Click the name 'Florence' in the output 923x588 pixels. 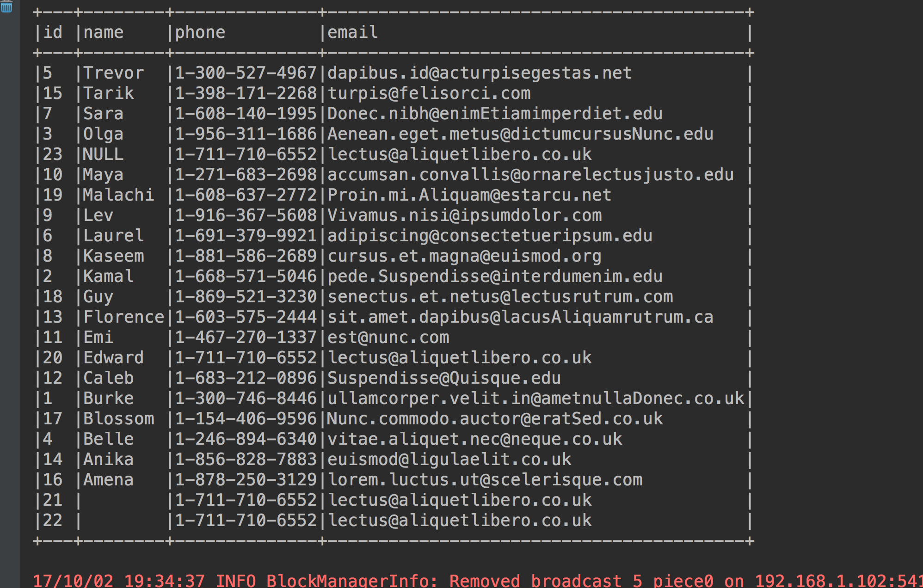tap(123, 317)
